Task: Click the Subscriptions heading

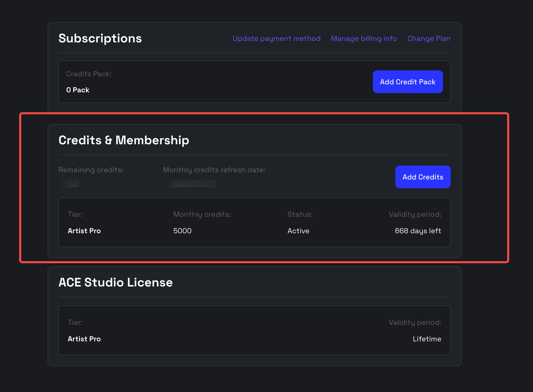Action: (100, 38)
